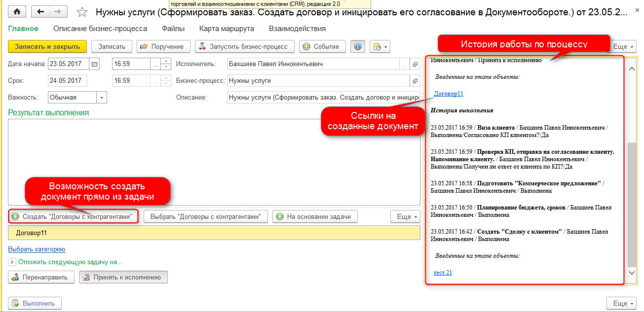This screenshot has width=644, height=312.
Task: Click the Home icon button
Action: point(17,11)
